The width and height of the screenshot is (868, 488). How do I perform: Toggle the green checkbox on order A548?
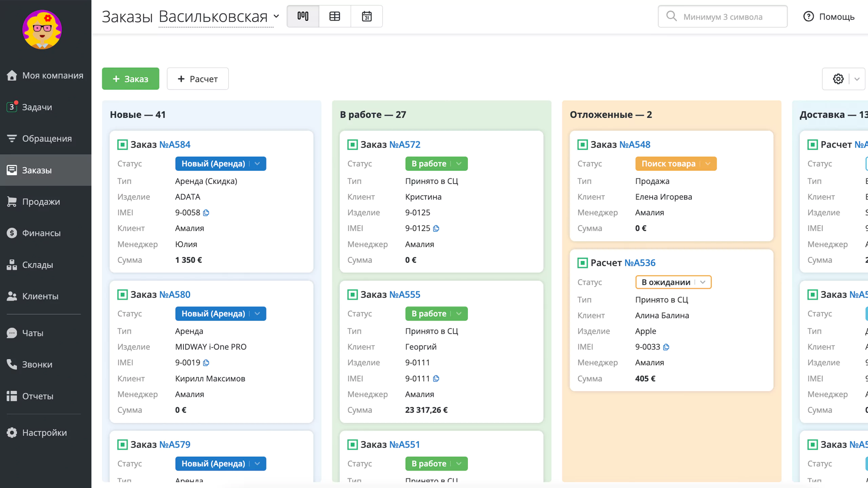(x=583, y=145)
